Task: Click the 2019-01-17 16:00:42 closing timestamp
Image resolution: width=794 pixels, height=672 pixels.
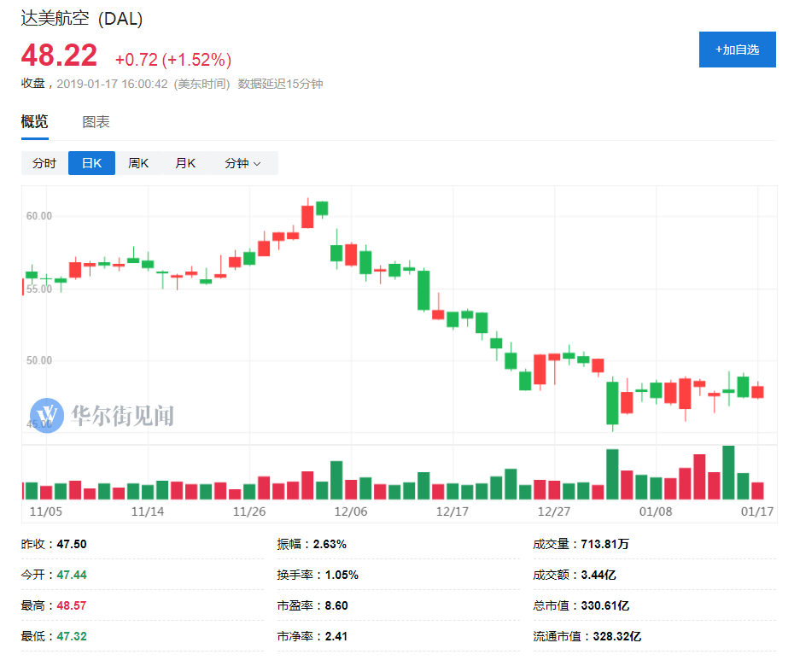Action: click(112, 84)
